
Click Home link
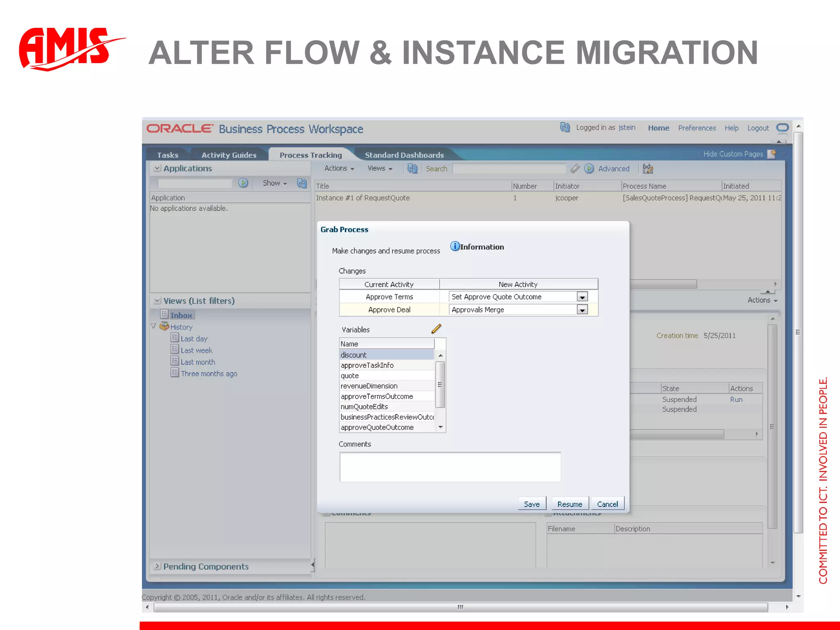[x=659, y=128]
